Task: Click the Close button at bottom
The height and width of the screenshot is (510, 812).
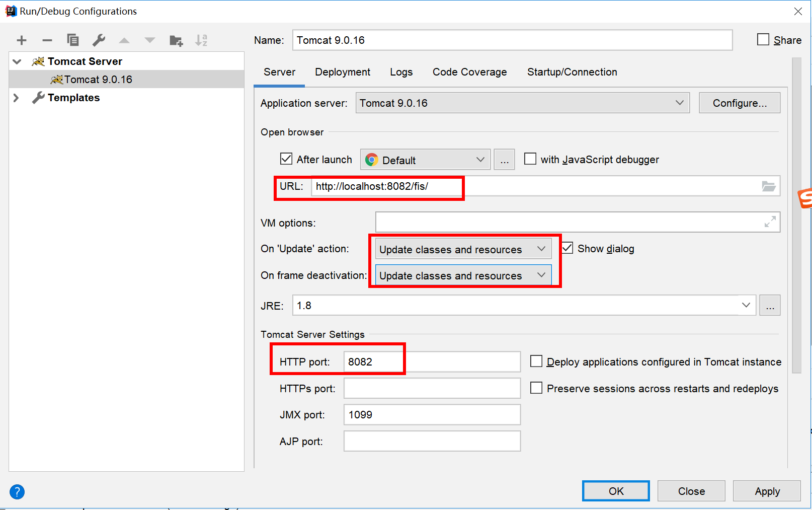Action: [x=691, y=491]
